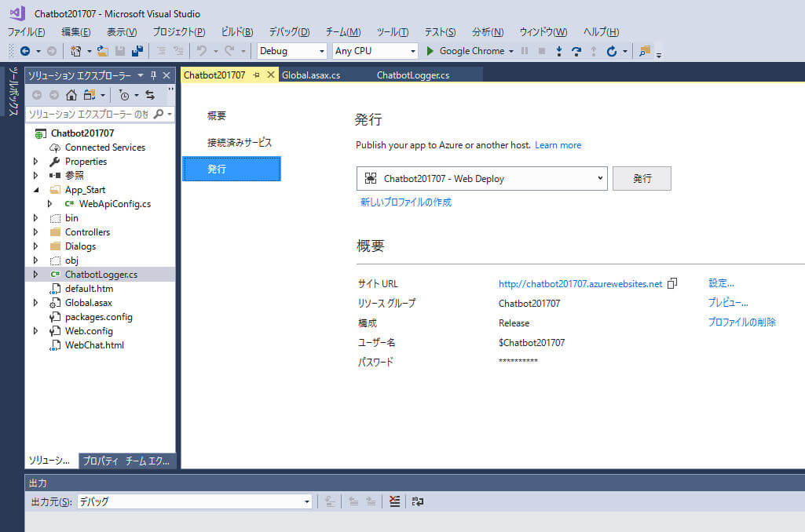Click the Open File folder icon
The height and width of the screenshot is (532, 805).
pyautogui.click(x=103, y=51)
